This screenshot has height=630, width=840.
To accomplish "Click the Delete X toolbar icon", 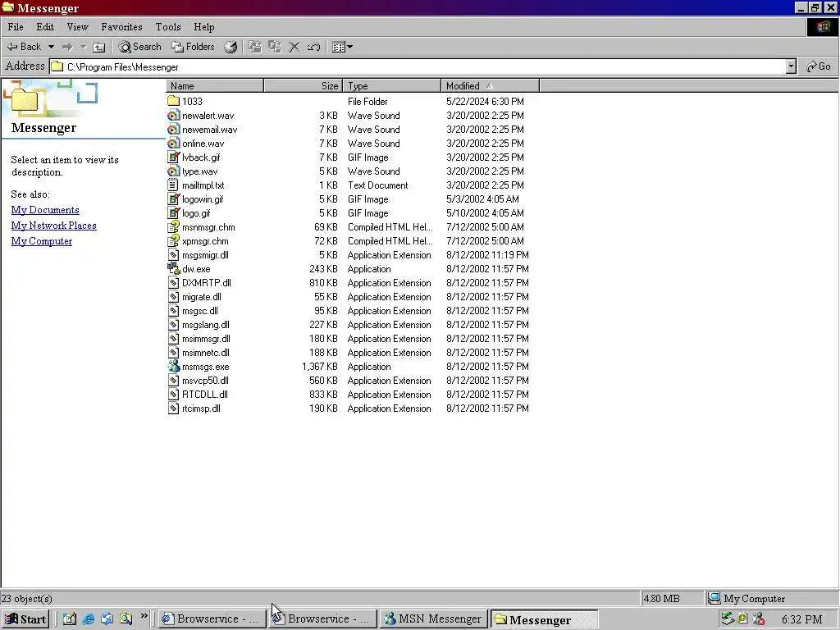I will pyautogui.click(x=294, y=47).
